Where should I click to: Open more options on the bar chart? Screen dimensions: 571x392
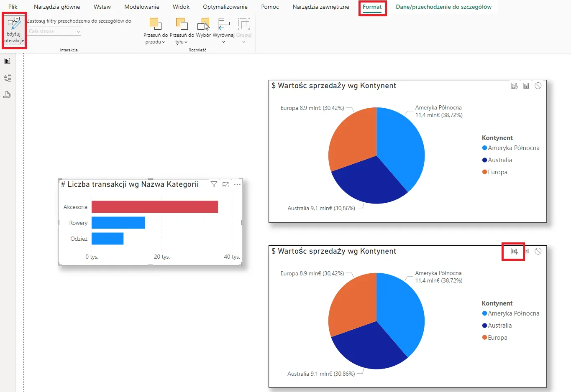[x=237, y=184]
